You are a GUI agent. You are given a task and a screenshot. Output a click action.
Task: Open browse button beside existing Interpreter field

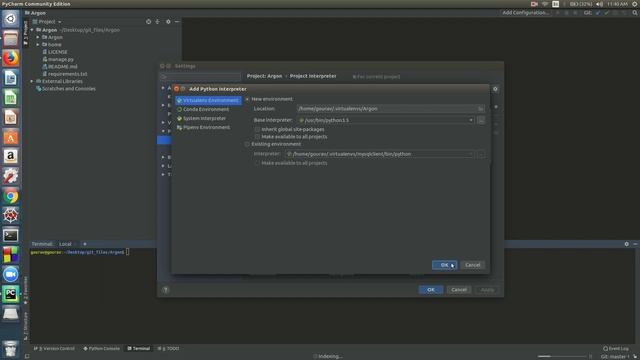click(481, 154)
